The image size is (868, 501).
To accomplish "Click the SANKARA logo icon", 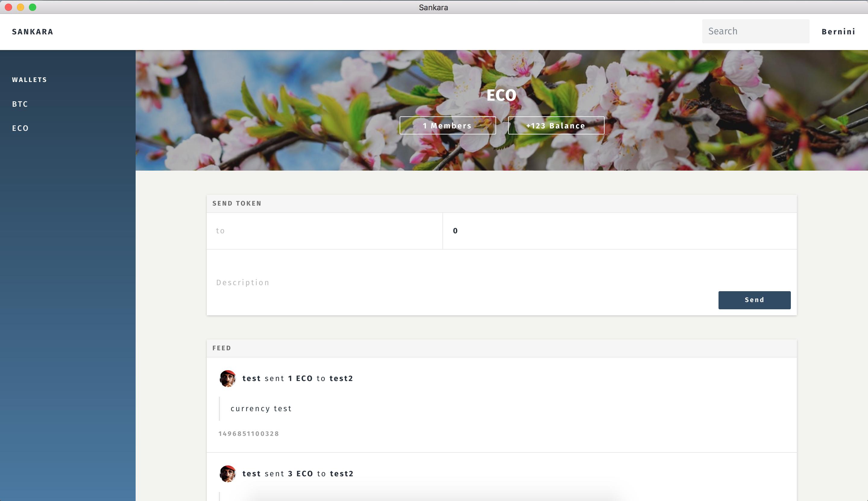I will (32, 32).
